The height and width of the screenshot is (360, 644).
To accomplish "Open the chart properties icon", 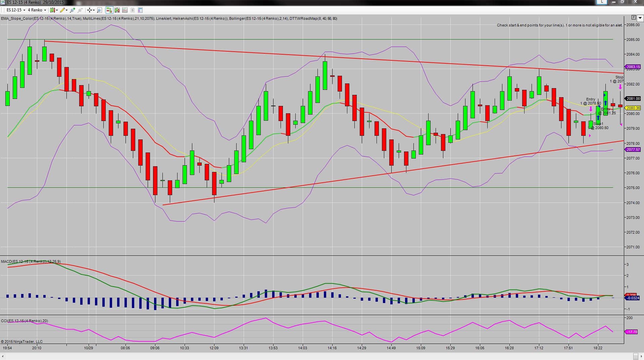I will coord(140,10).
